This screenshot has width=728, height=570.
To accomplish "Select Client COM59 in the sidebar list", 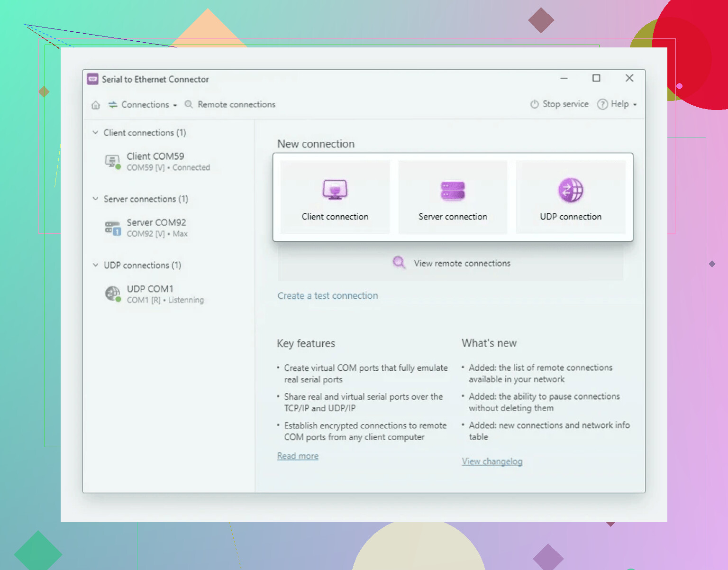I will tap(155, 156).
